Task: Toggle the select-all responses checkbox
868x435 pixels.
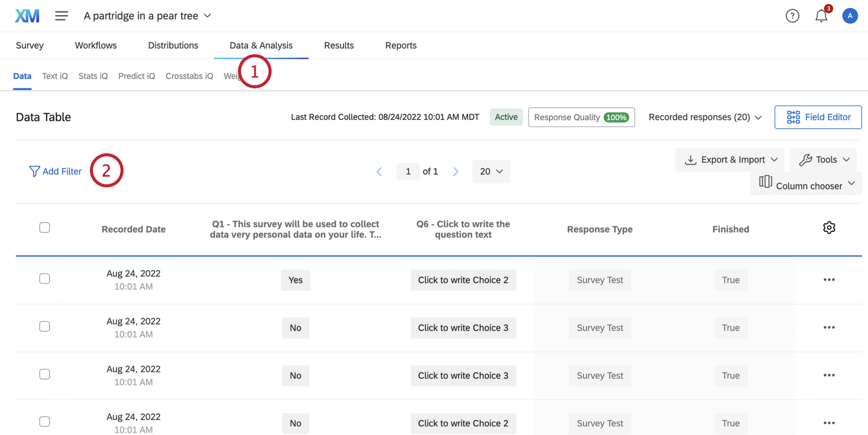Action: (x=45, y=228)
